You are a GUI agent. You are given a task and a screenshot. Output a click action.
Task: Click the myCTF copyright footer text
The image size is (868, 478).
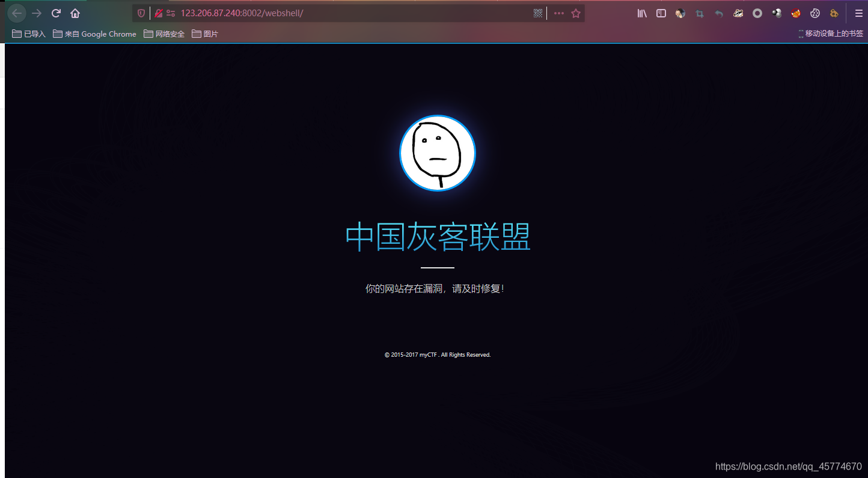point(438,355)
